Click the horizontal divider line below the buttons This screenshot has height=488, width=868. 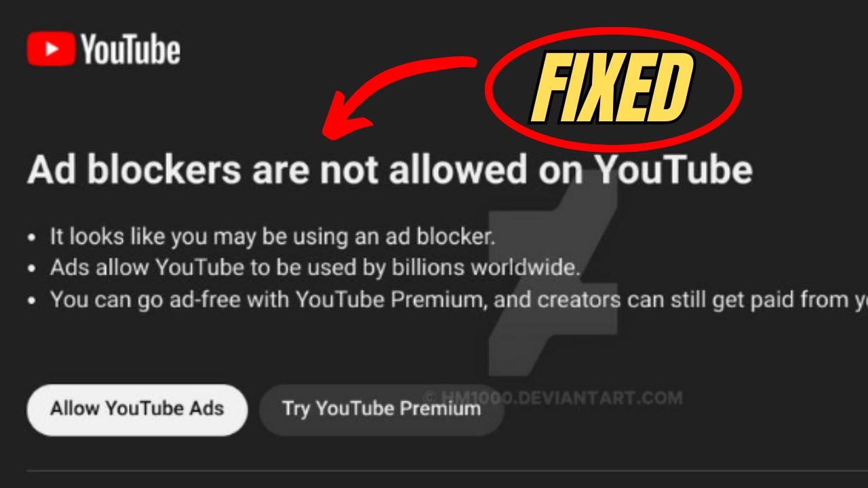[x=448, y=470]
